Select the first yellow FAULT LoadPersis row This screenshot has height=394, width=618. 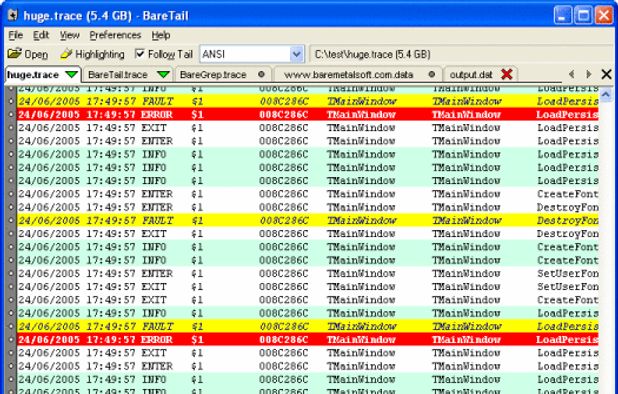pyautogui.click(x=308, y=101)
